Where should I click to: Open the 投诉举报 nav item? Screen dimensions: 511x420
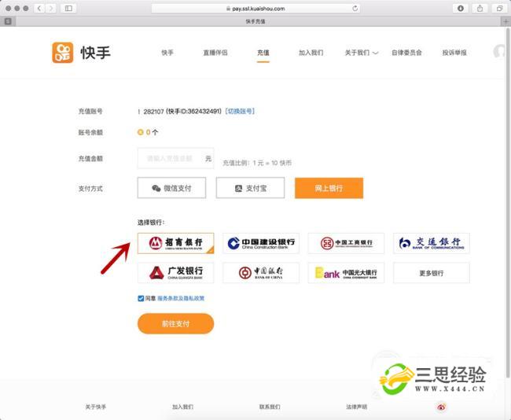coord(454,53)
